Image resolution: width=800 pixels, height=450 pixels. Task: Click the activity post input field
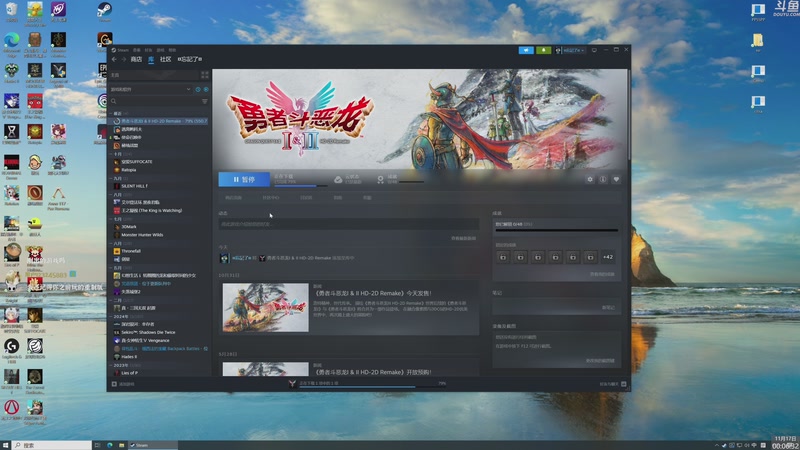[x=349, y=224]
